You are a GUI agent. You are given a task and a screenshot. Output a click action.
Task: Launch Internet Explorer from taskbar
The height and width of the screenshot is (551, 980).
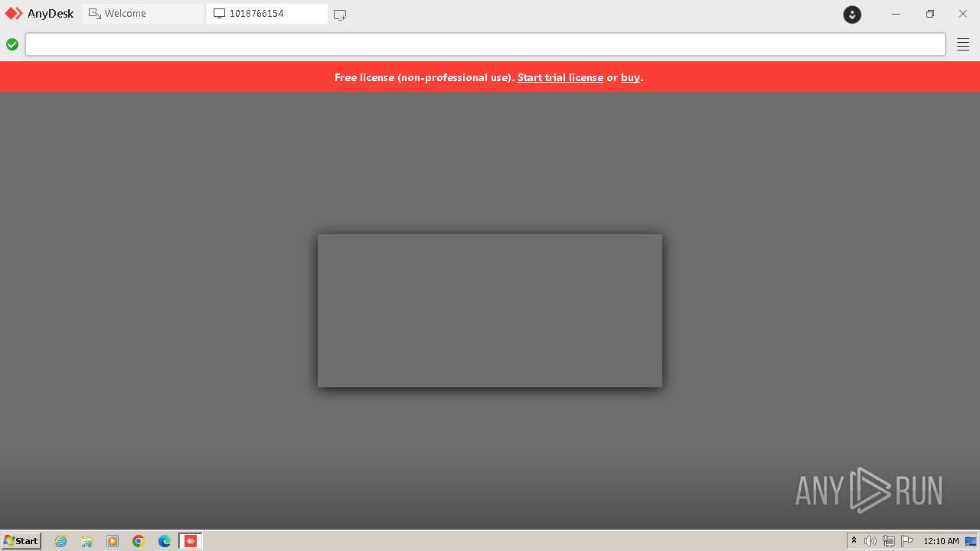click(x=61, y=541)
